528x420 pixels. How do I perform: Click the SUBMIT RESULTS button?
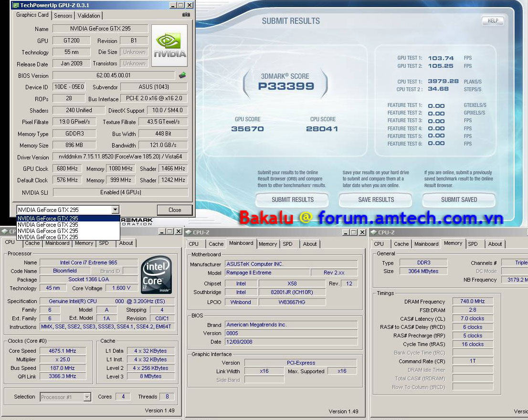(292, 199)
